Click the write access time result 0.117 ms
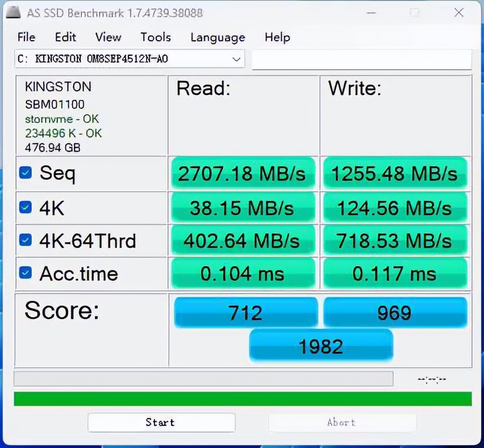This screenshot has height=448, width=484. [x=395, y=274]
